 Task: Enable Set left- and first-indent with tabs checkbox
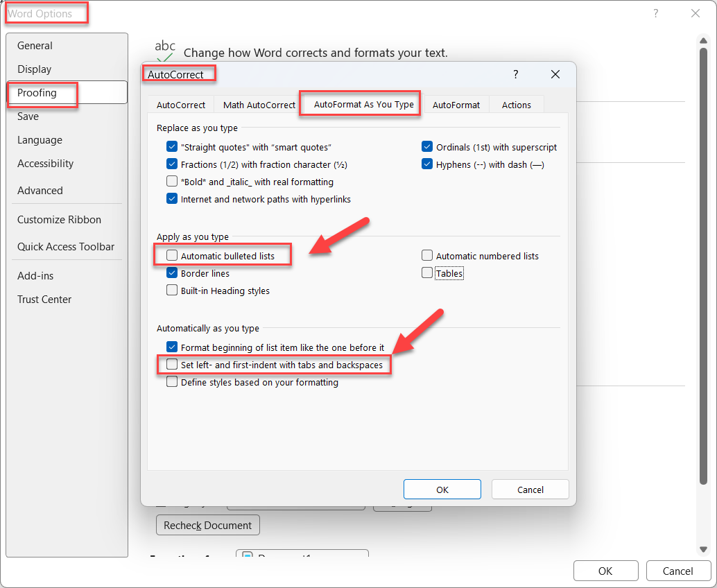click(172, 365)
